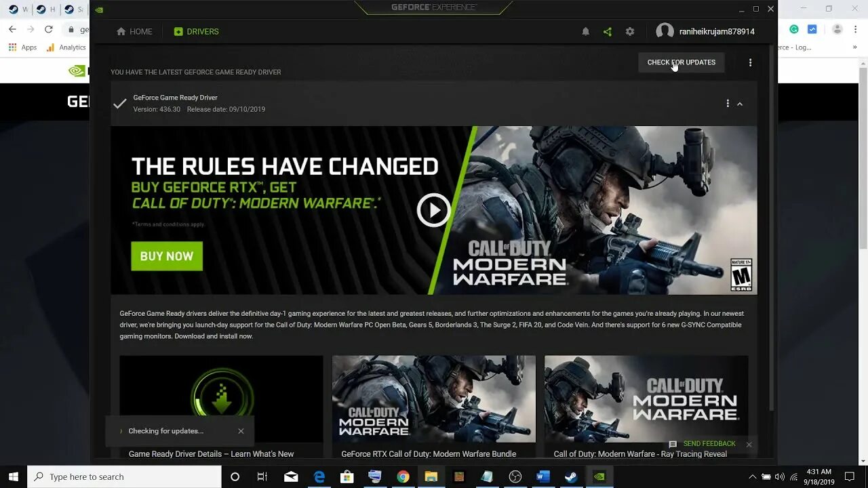Open the Windows Start menu
Viewport: 868px width, 488px height.
[14, 476]
